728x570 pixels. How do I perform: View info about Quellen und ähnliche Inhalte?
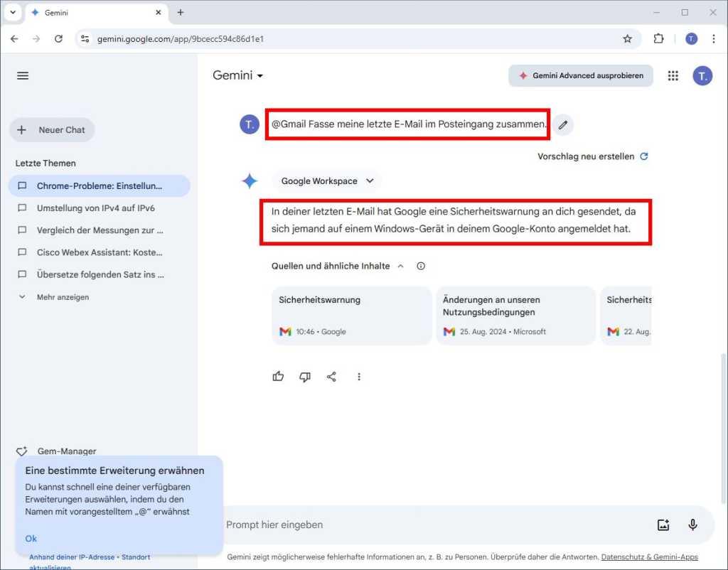click(x=421, y=266)
